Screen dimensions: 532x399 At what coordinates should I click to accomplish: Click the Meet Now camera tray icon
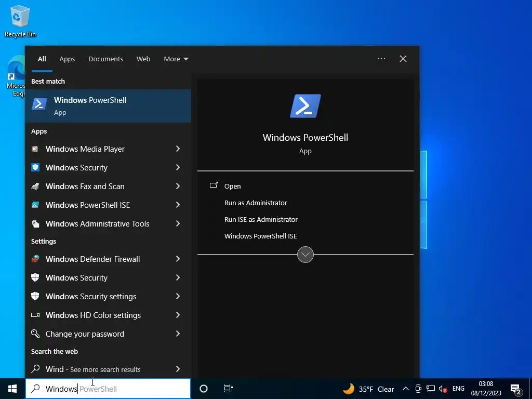coord(418,389)
